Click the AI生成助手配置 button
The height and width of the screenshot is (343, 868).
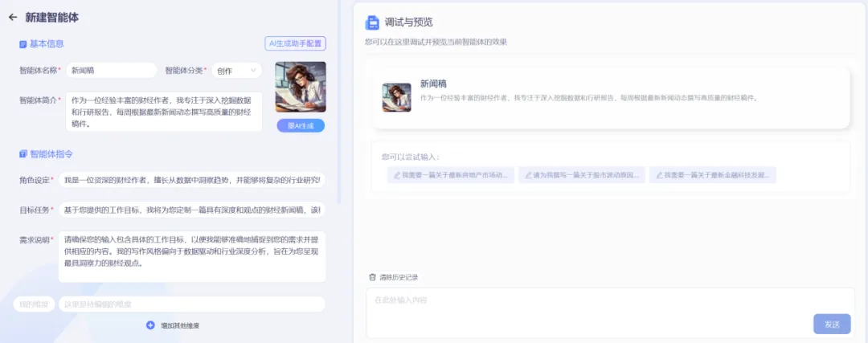295,43
